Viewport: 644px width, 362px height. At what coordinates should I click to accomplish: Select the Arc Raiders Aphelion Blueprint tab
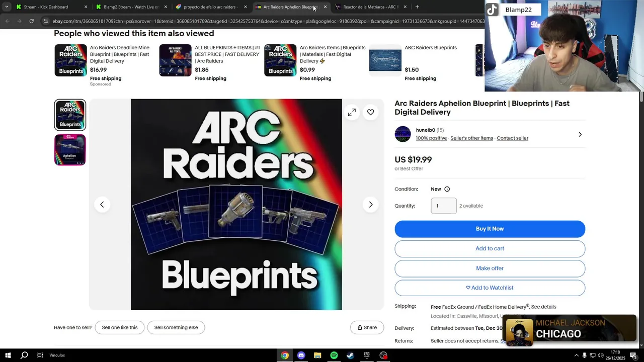pyautogui.click(x=291, y=7)
